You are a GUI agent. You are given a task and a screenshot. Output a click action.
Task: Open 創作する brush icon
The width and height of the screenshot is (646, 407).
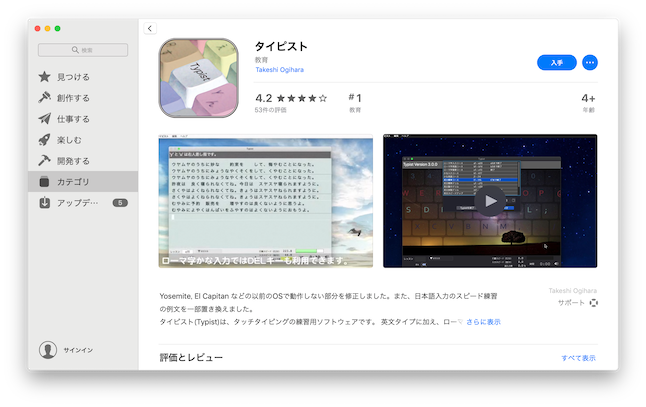44,98
